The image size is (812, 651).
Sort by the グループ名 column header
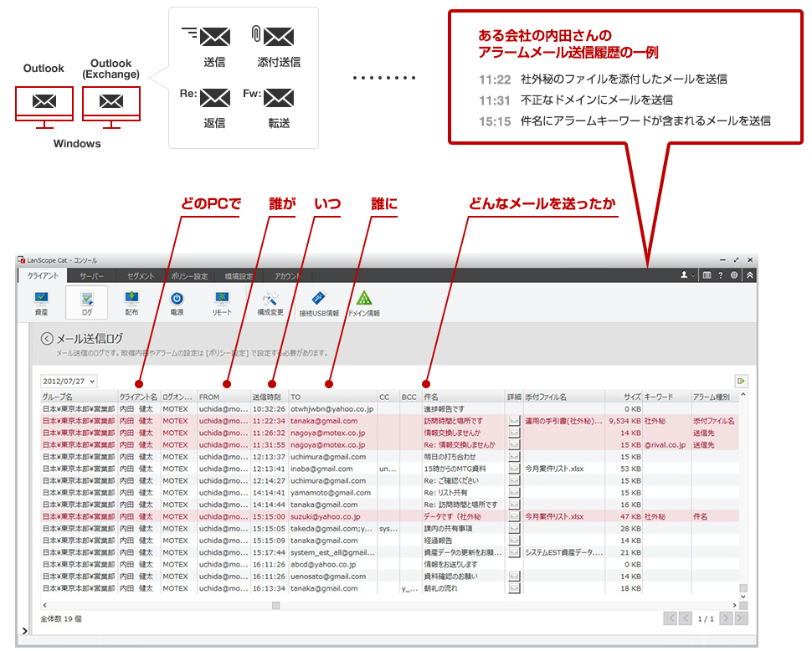[x=80, y=397]
